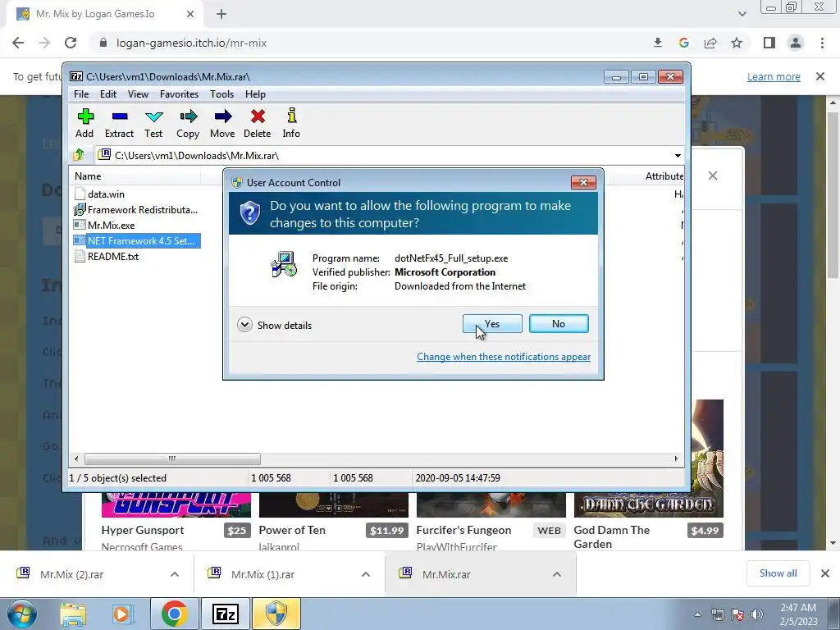Click the Chrome address bar URL
Image resolution: width=840 pixels, height=630 pixels.
click(191, 43)
